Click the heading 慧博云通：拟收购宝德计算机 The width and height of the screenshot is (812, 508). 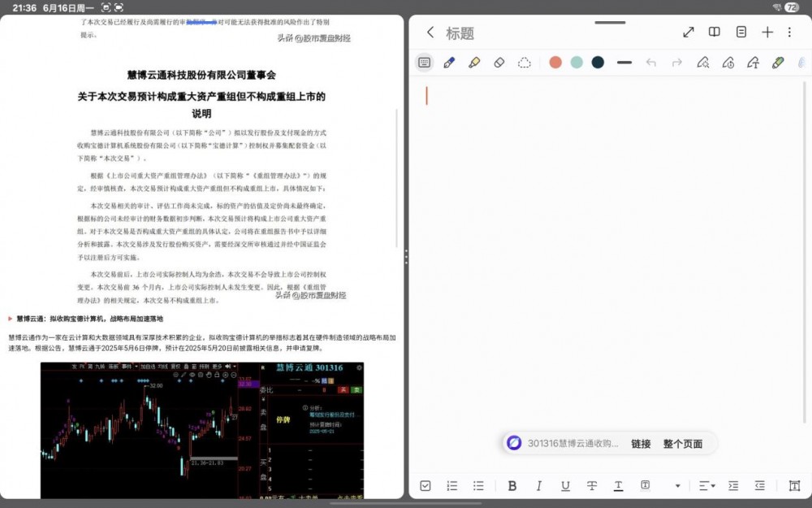pyautogui.click(x=89, y=319)
